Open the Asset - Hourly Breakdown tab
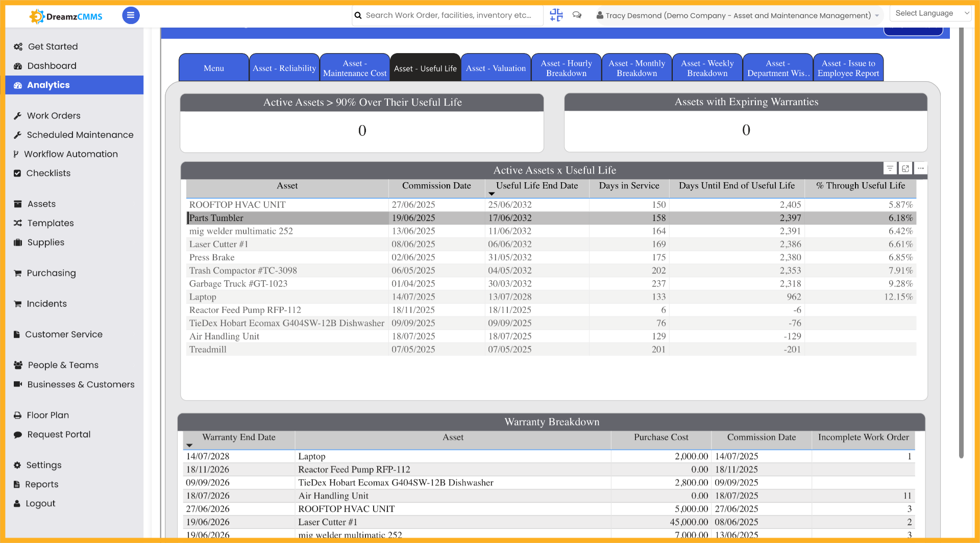The height and width of the screenshot is (543, 980). 566,67
